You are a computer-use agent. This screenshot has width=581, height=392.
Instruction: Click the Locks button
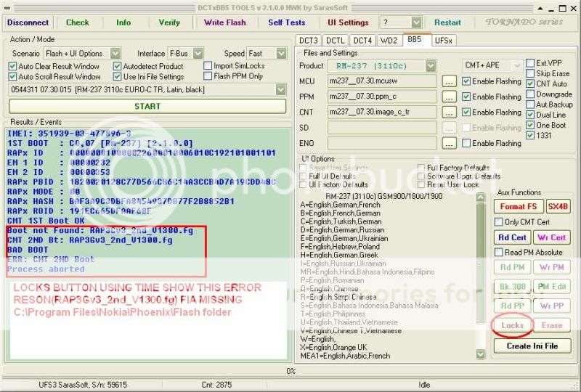pos(512,325)
